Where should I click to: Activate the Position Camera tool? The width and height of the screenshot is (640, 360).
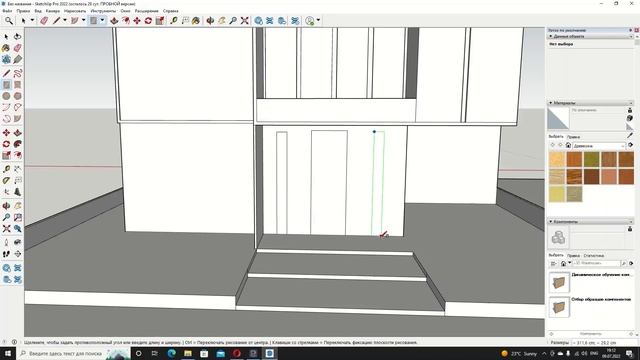coord(6,242)
